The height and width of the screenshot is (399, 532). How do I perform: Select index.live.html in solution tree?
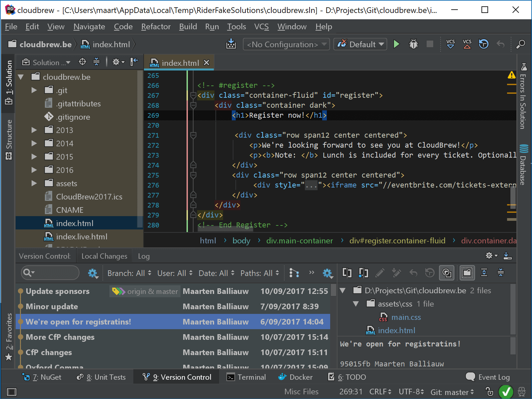coord(75,236)
